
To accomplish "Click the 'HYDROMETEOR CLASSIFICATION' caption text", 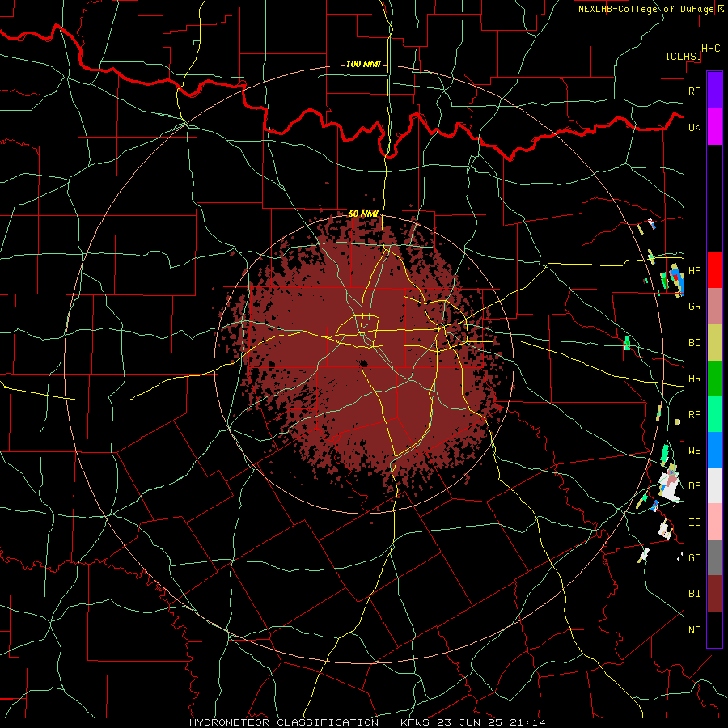I will [x=284, y=722].
